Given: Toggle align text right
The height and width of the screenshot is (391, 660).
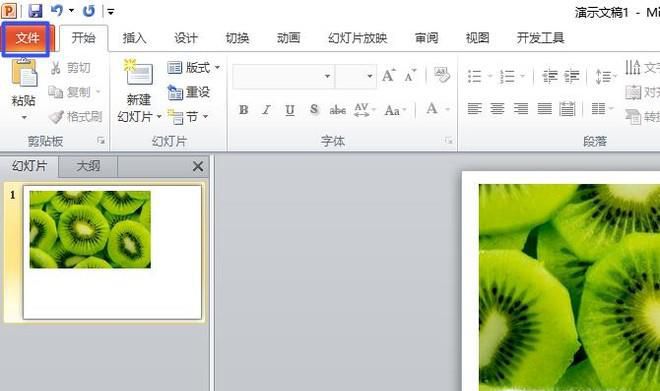Looking at the screenshot, I should pos(521,109).
